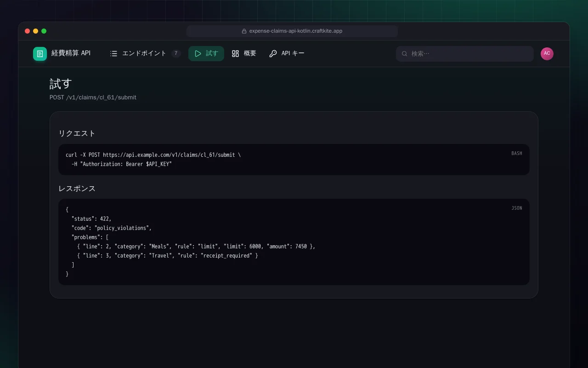The width and height of the screenshot is (588, 368).
Task: Click the "problems": [ line
Action: tap(90, 237)
